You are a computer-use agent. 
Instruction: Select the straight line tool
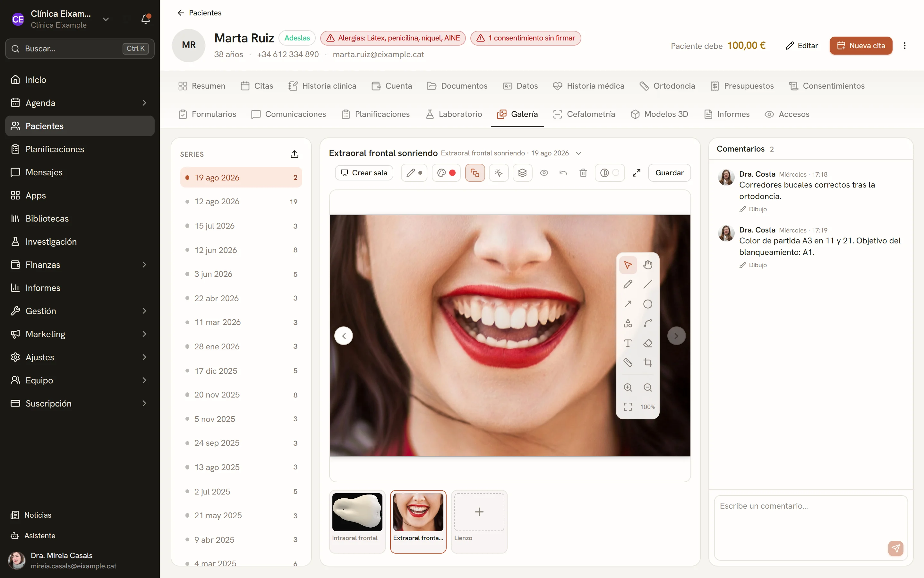[x=647, y=285]
